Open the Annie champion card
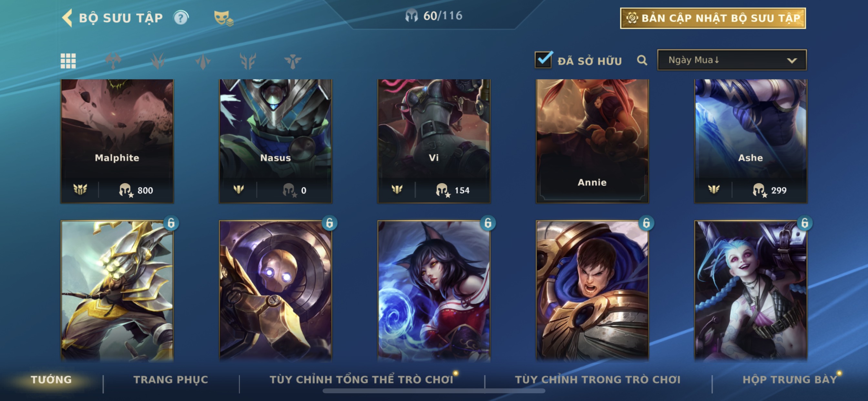The width and height of the screenshot is (868, 401). click(x=592, y=141)
